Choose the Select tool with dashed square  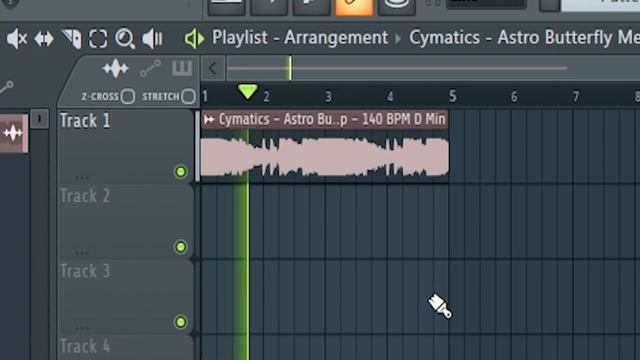tap(98, 39)
